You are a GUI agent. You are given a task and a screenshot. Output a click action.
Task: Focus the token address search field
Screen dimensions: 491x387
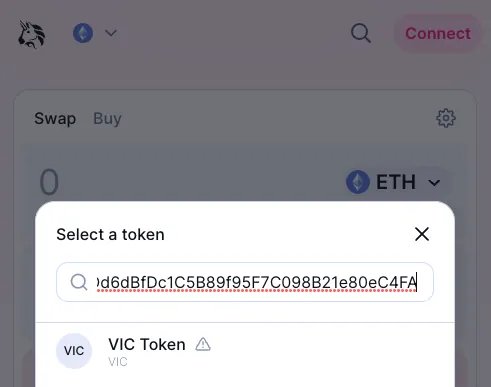(245, 282)
